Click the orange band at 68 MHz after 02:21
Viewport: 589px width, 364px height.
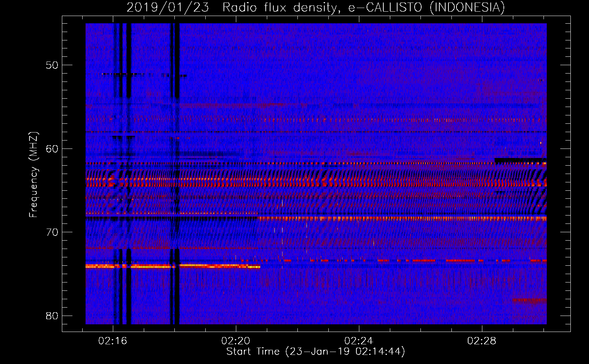[x=402, y=218]
